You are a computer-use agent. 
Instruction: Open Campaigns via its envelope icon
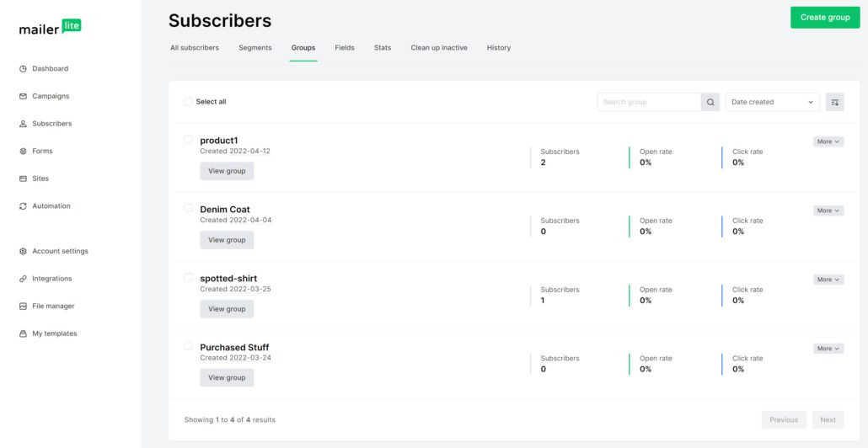[x=24, y=96]
